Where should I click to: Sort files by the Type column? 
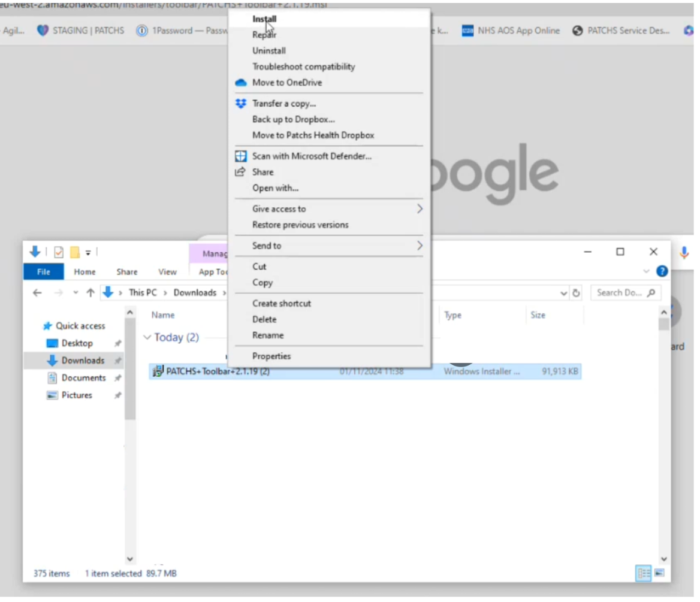[x=452, y=316]
